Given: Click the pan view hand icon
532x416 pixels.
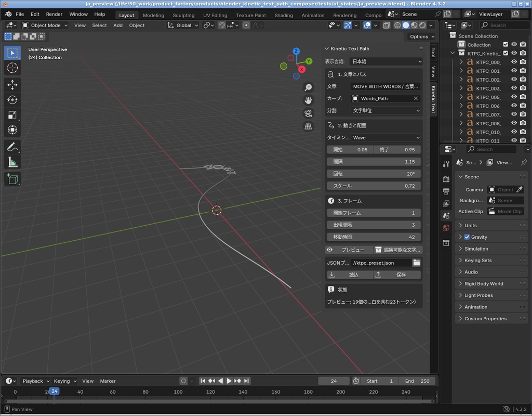Looking at the screenshot, I should click(x=308, y=100).
